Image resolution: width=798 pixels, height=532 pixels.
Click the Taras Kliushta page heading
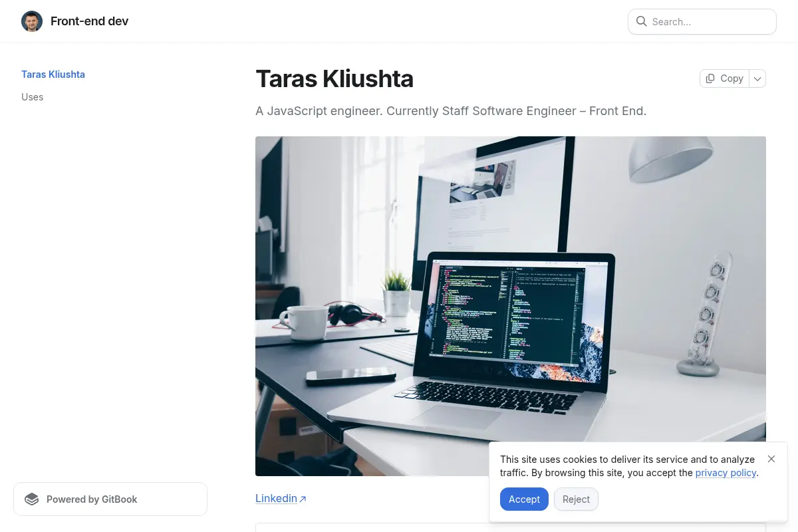click(334, 78)
